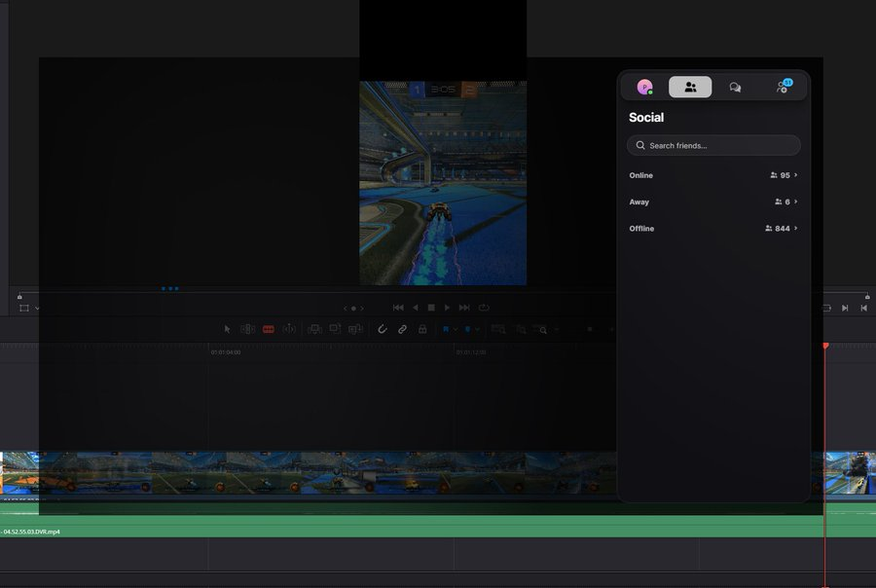Select the friends list tab icon
This screenshot has height=588, width=876.
(x=690, y=88)
